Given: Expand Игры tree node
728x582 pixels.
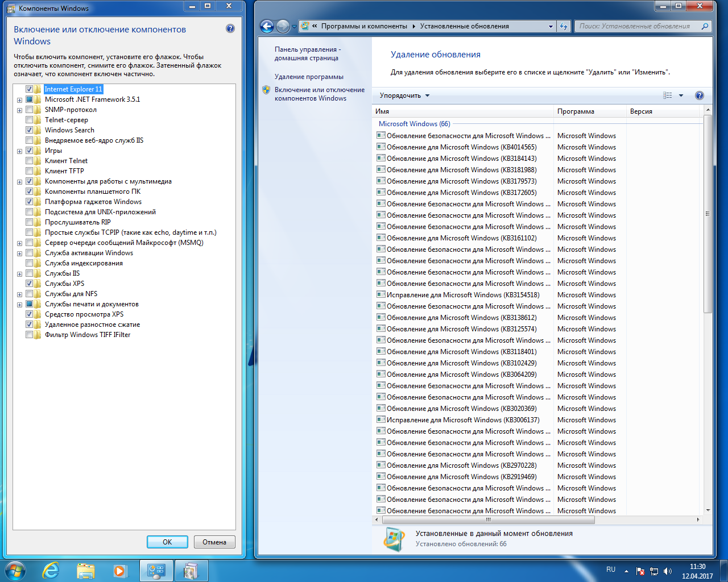Looking at the screenshot, I should click(x=19, y=151).
